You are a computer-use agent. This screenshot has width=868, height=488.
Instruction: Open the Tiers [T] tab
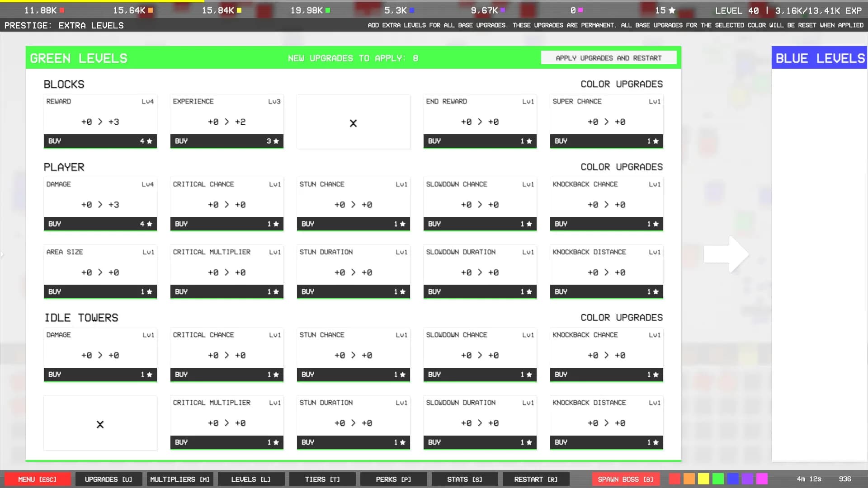tap(322, 479)
